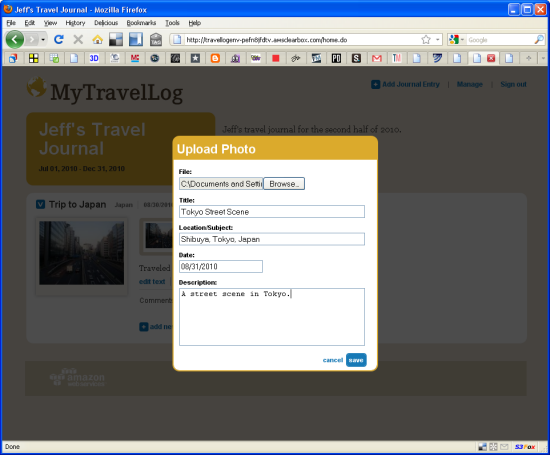Open the Gmail bookmark toolbar icon
This screenshot has width=550, height=455.
(377, 58)
